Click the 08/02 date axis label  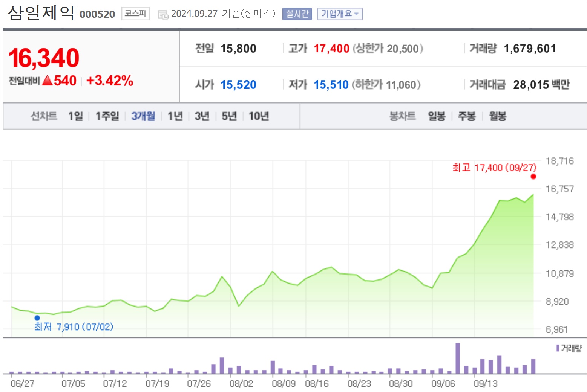pyautogui.click(x=241, y=384)
